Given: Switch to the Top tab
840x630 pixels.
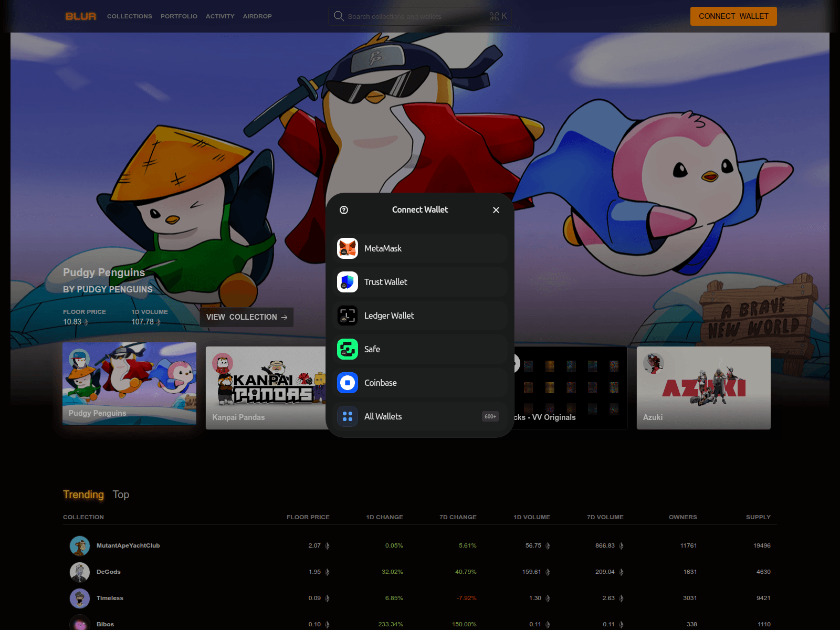Looking at the screenshot, I should (x=121, y=495).
